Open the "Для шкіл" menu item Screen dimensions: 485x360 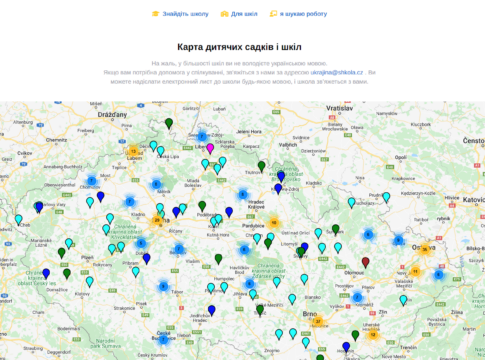[244, 14]
